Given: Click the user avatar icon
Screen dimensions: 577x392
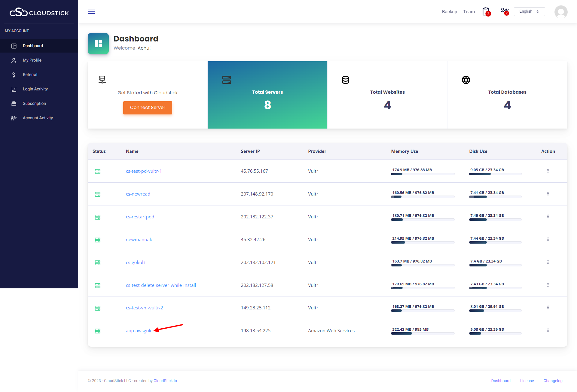Looking at the screenshot, I should pyautogui.click(x=561, y=12).
